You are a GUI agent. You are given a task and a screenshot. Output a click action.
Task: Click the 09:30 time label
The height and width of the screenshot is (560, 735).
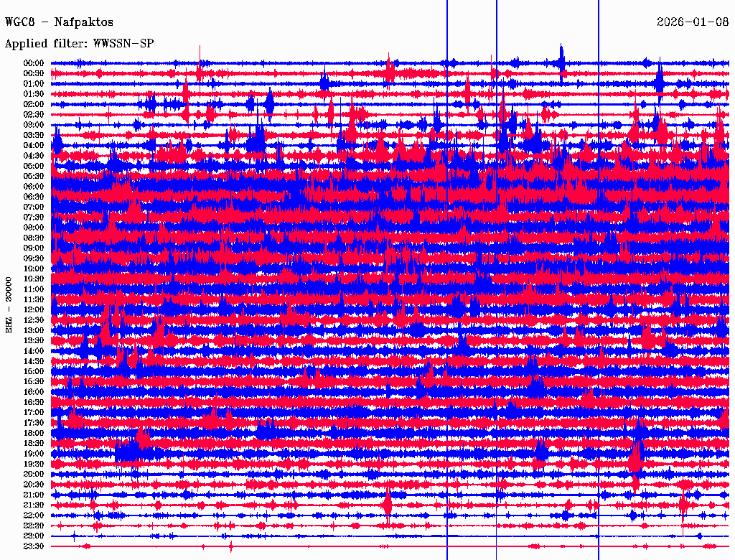tap(33, 258)
